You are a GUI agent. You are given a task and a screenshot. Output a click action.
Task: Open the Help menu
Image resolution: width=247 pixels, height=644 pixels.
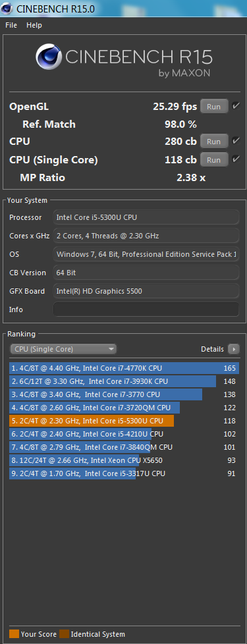tap(34, 25)
